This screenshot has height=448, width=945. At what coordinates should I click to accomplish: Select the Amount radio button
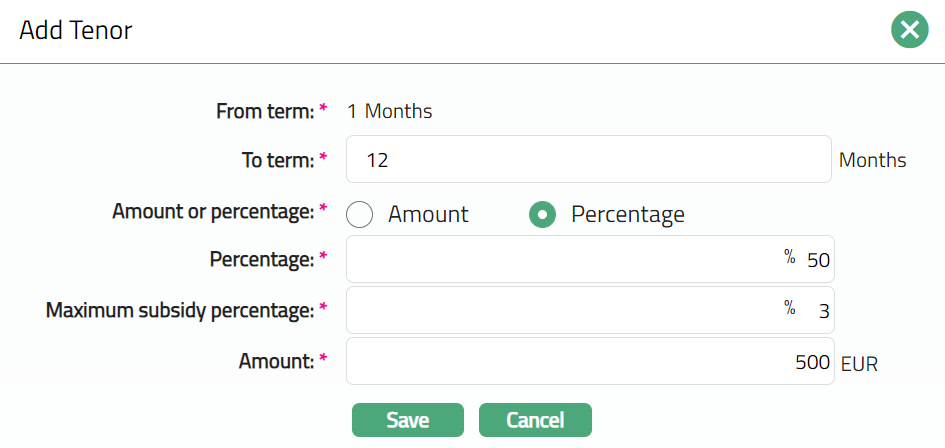(360, 214)
